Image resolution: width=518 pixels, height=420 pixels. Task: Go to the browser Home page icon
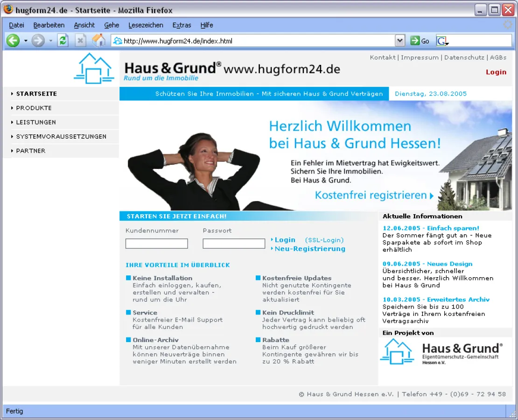pyautogui.click(x=98, y=41)
